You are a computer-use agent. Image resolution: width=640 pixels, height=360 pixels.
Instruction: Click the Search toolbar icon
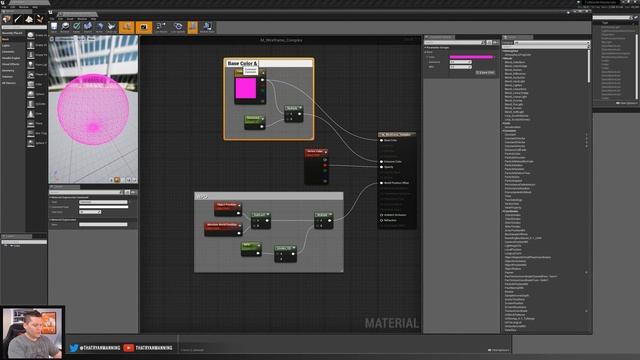(88, 27)
